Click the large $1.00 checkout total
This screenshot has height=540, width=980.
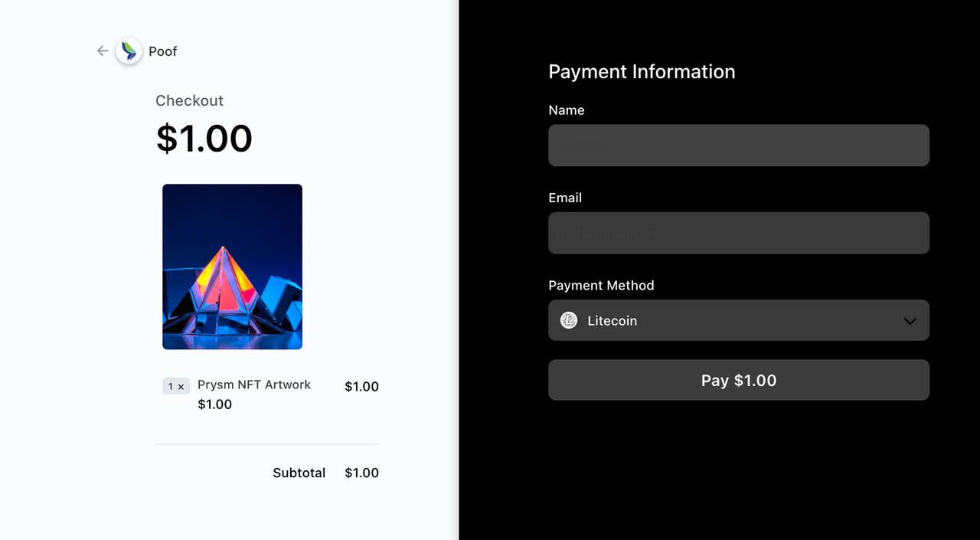pyautogui.click(x=204, y=139)
